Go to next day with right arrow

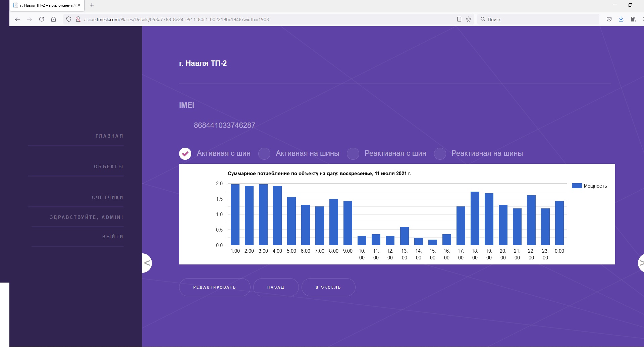coord(641,263)
